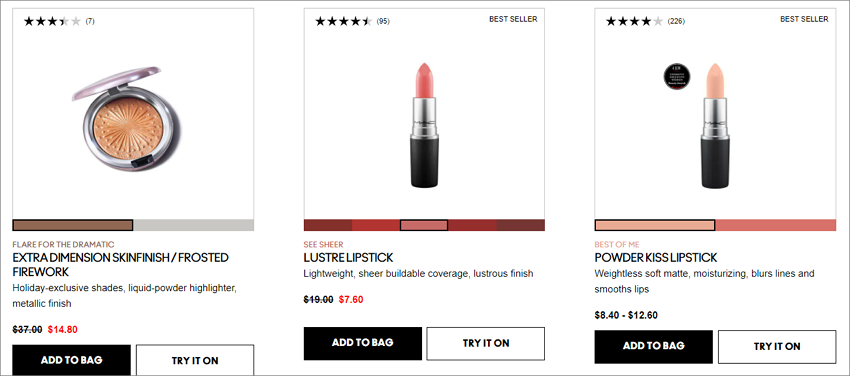
Task: Select the peach Powder Kiss shade swatch
Action: 655,225
